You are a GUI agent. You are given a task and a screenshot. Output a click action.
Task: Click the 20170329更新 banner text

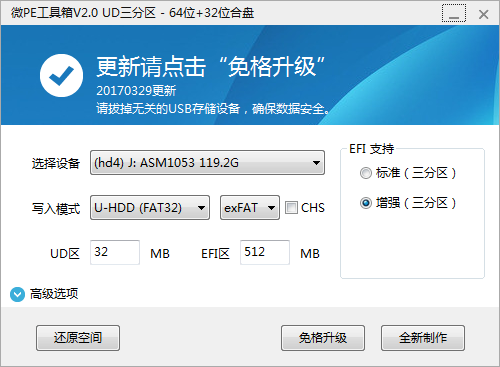[x=136, y=91]
